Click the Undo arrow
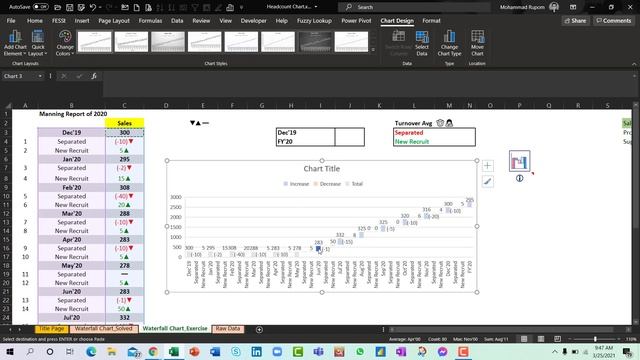640x360 pixels. (93, 7)
